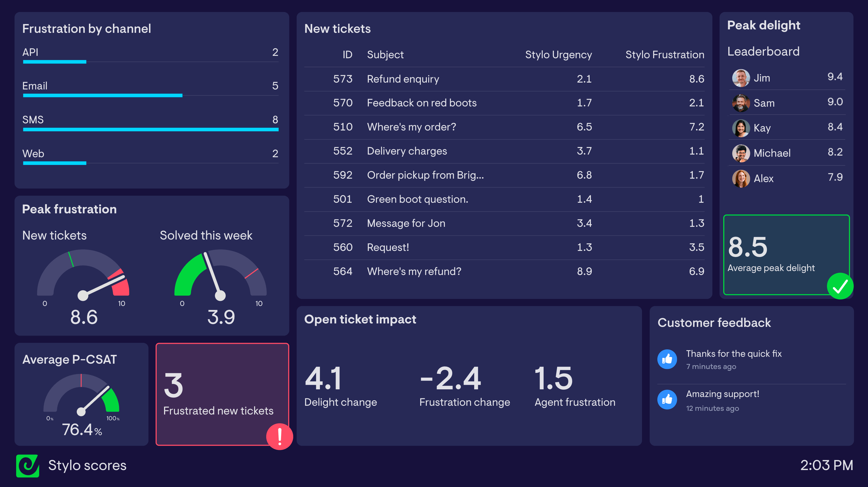Screen dimensions: 868x487
Task: Click Sam's avatar in the leaderboard
Action: (x=741, y=103)
